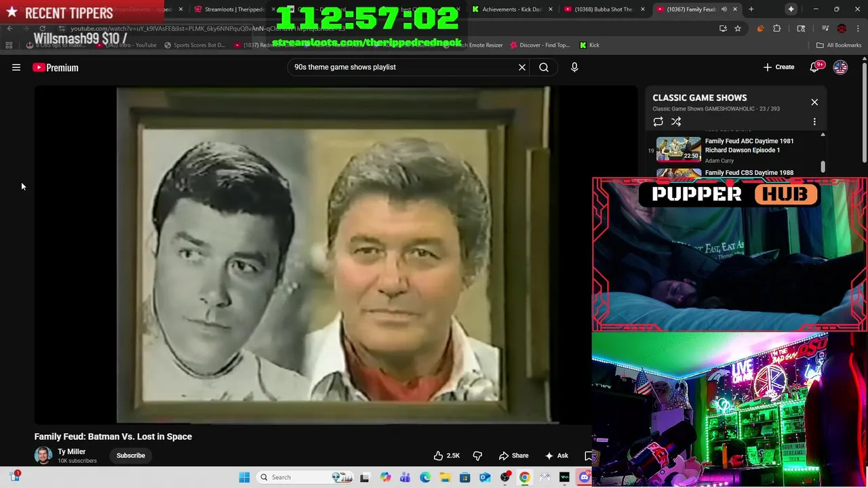The image size is (868, 488).
Task: Open Discover - Find Top bookmark
Action: [x=540, y=45]
